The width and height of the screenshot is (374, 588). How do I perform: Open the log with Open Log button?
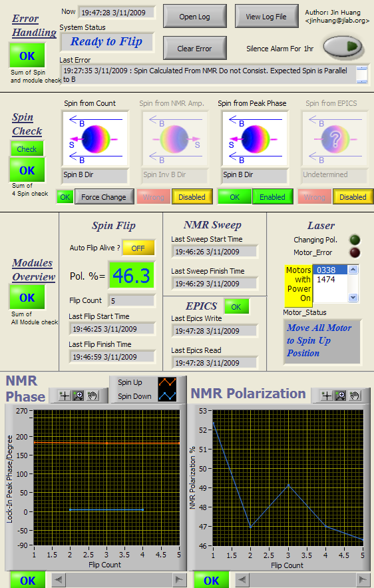(194, 17)
